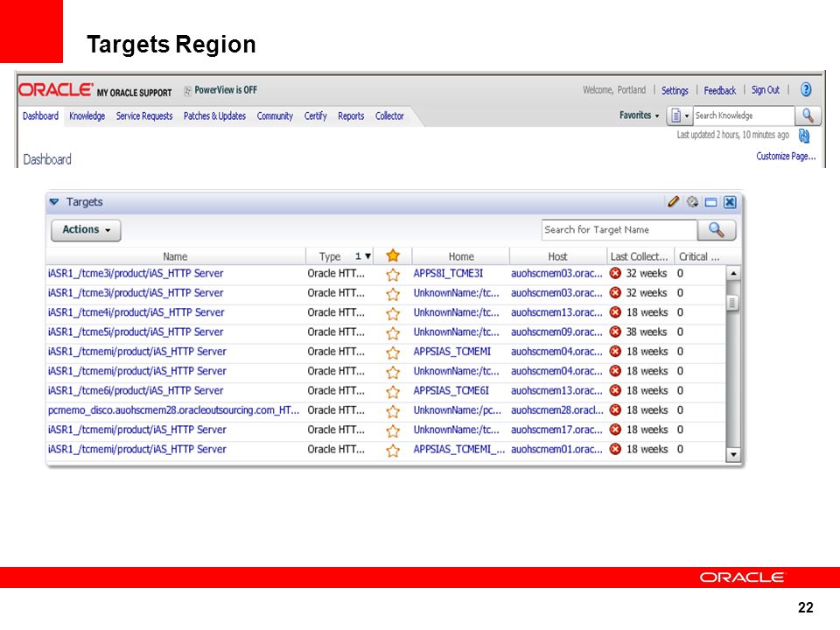Sort by the Name column header
The width and height of the screenshot is (840, 630).
pyautogui.click(x=175, y=256)
